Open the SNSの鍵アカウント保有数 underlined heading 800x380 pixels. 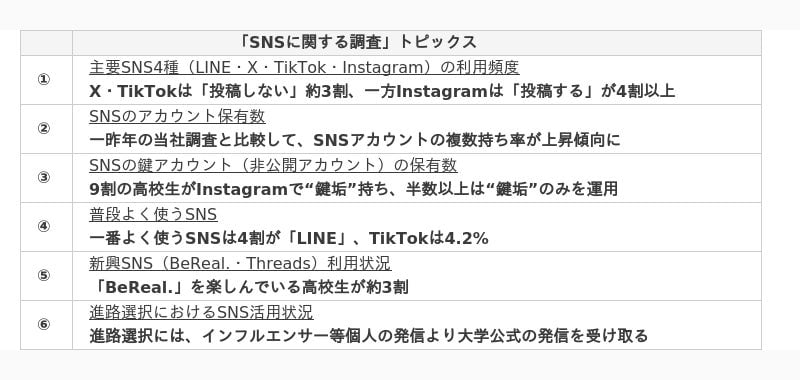click(x=273, y=165)
